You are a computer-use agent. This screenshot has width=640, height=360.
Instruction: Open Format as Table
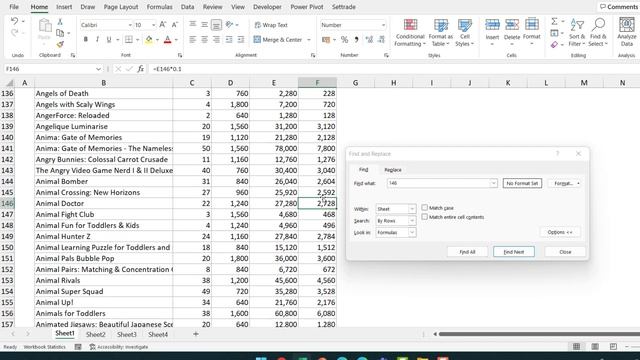coord(440,33)
